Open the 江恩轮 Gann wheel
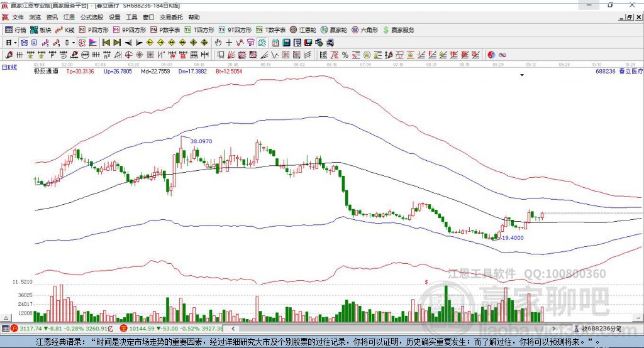This screenshot has width=644, height=348. click(x=303, y=30)
